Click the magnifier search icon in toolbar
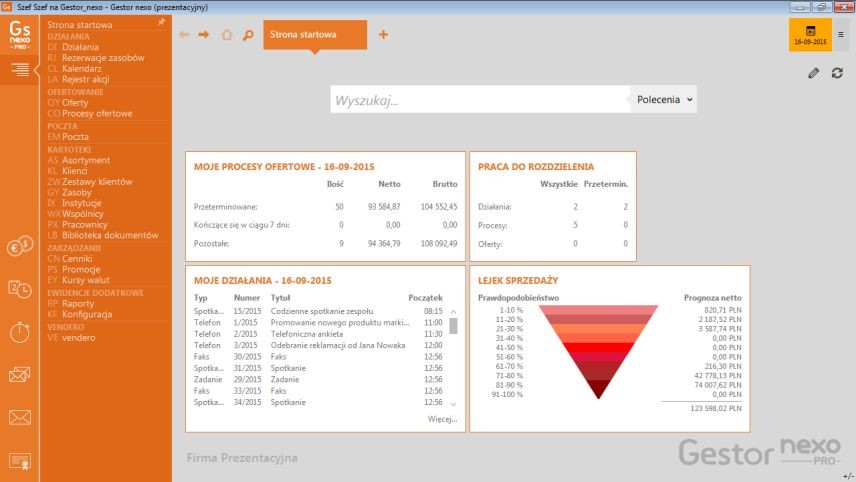This screenshot has height=482, width=856. pos(248,35)
